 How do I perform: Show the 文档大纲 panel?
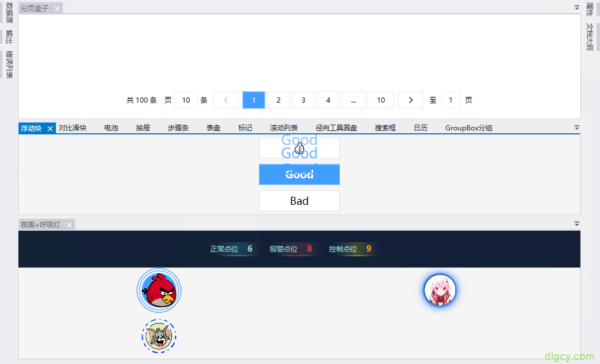coord(590,36)
